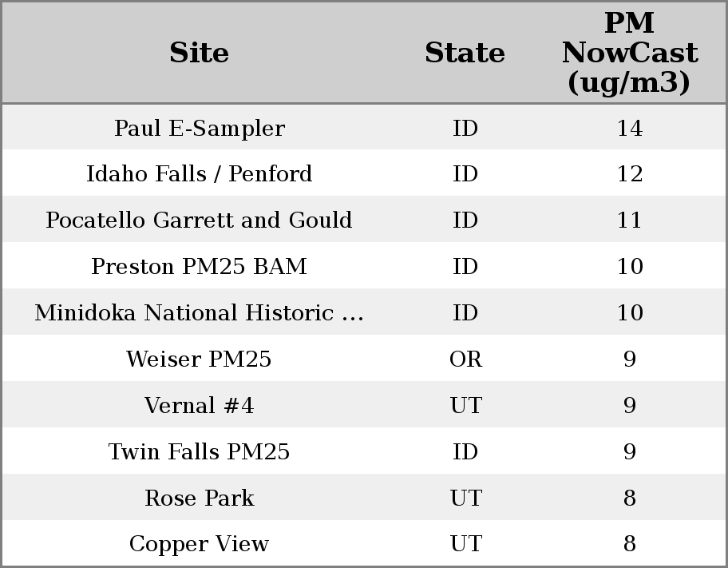728x568 pixels.
Task: Open the Twin Falls PM25 site
Action: click(199, 452)
